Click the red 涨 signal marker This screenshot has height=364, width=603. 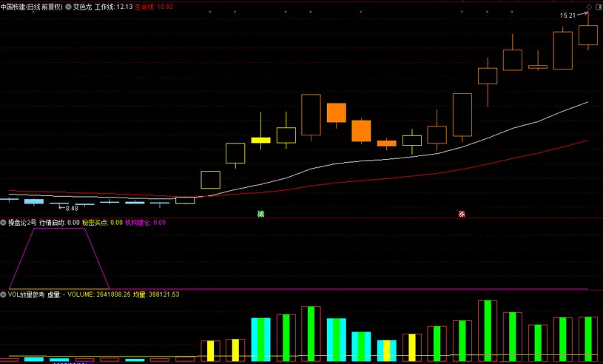point(462,214)
